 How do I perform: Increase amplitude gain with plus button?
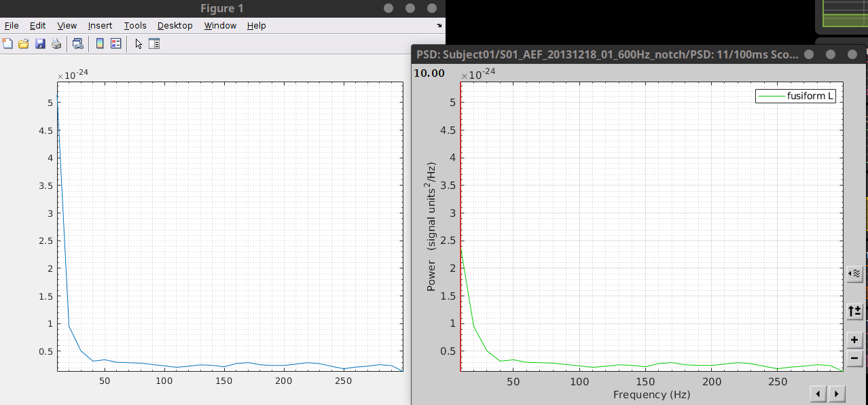coord(855,340)
